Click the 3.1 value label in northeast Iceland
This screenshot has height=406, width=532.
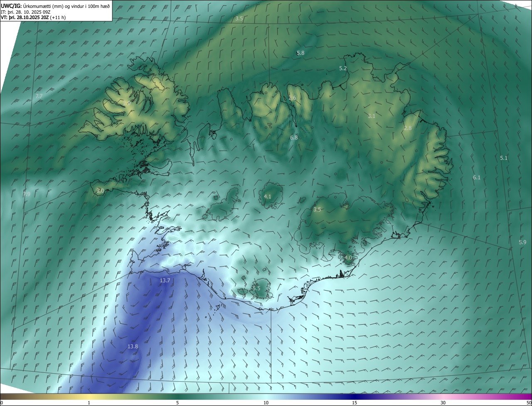click(372, 116)
